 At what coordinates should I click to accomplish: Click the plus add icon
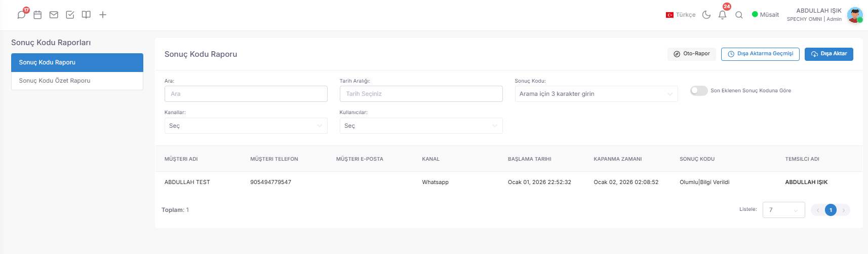[103, 15]
